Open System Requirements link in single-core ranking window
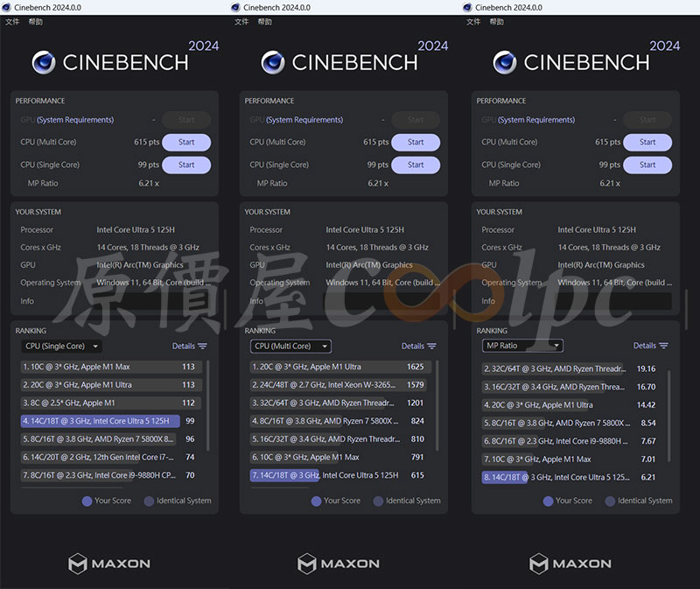Screen dimensions: 700x589 (x=75, y=120)
